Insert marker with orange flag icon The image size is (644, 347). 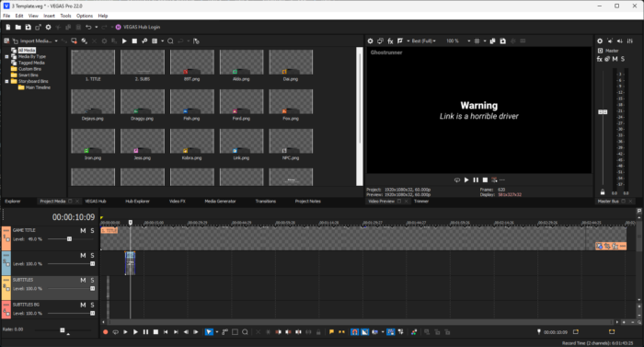click(x=331, y=332)
